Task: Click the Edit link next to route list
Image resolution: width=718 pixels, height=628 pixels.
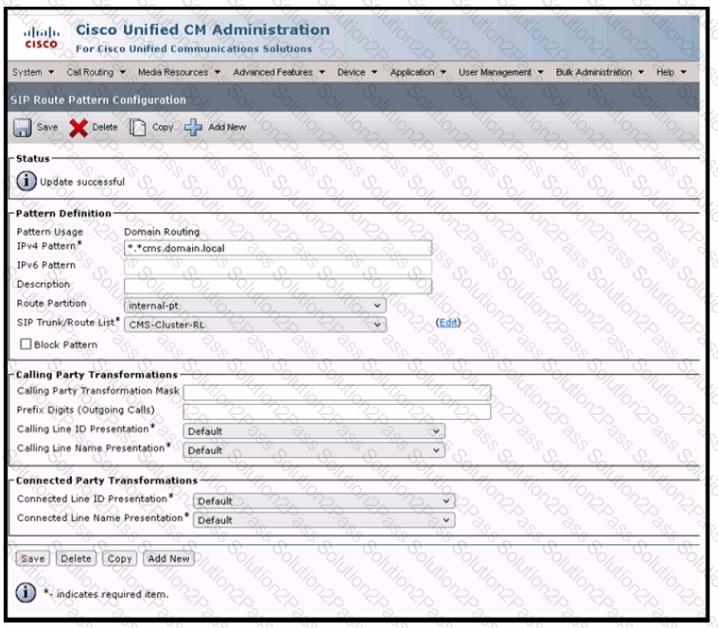Action: (448, 322)
